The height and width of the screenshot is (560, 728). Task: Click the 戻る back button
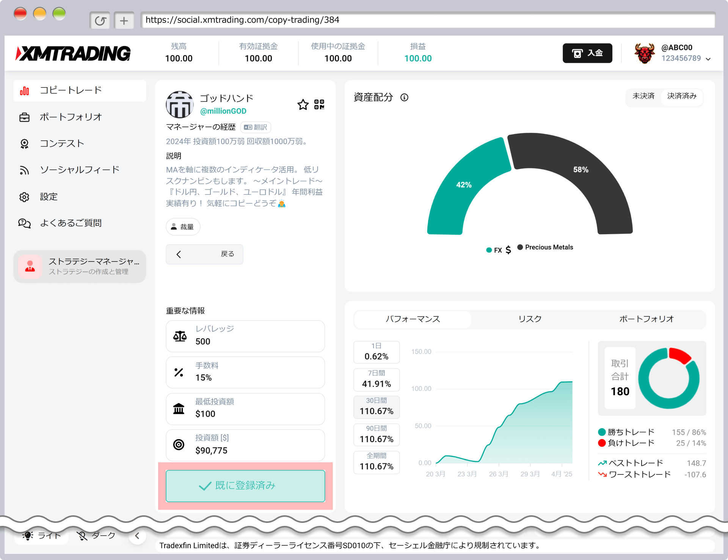click(204, 254)
